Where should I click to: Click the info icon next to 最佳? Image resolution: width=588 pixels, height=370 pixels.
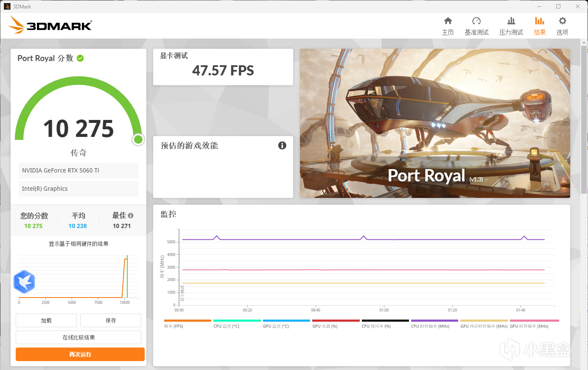[131, 215]
